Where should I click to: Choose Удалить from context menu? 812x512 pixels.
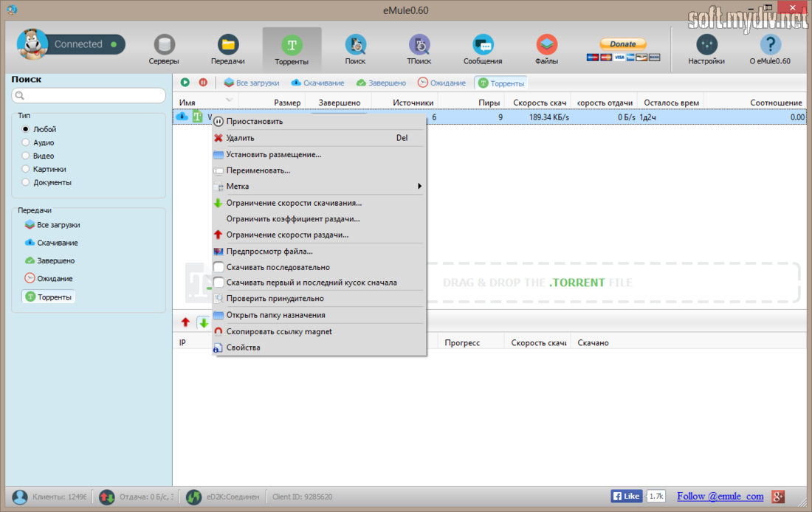(319, 138)
